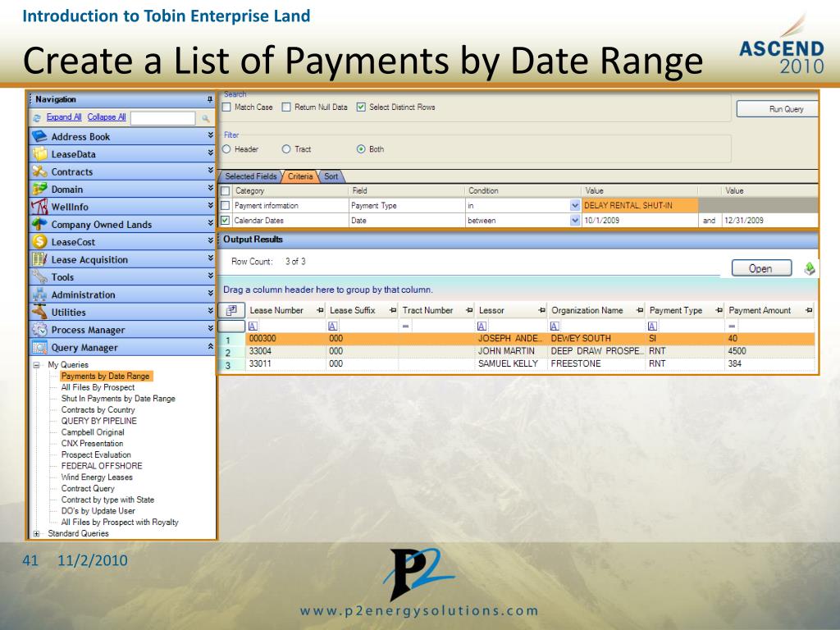The image size is (840, 630).
Task: Collapse the My Queries tree node
Action: pos(36,365)
